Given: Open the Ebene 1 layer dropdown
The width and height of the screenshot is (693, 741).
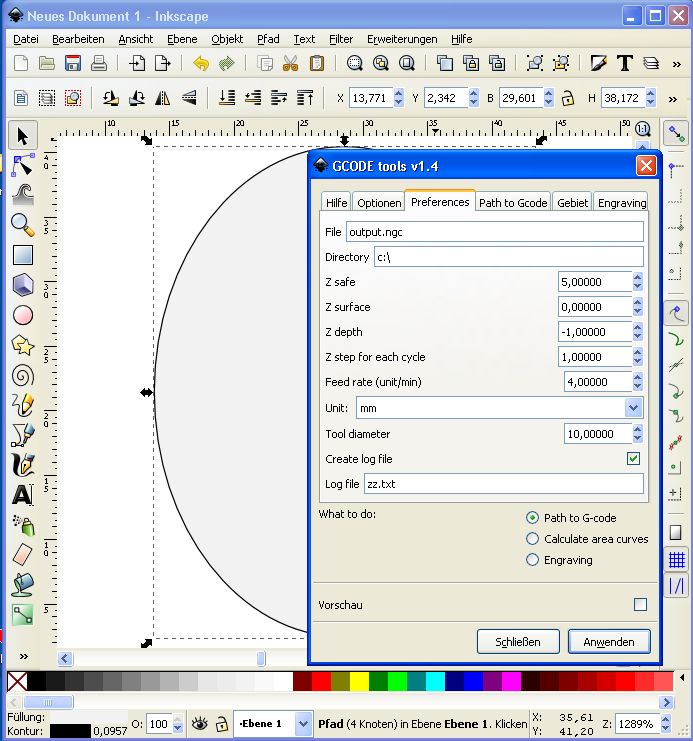Looking at the screenshot, I should (303, 724).
